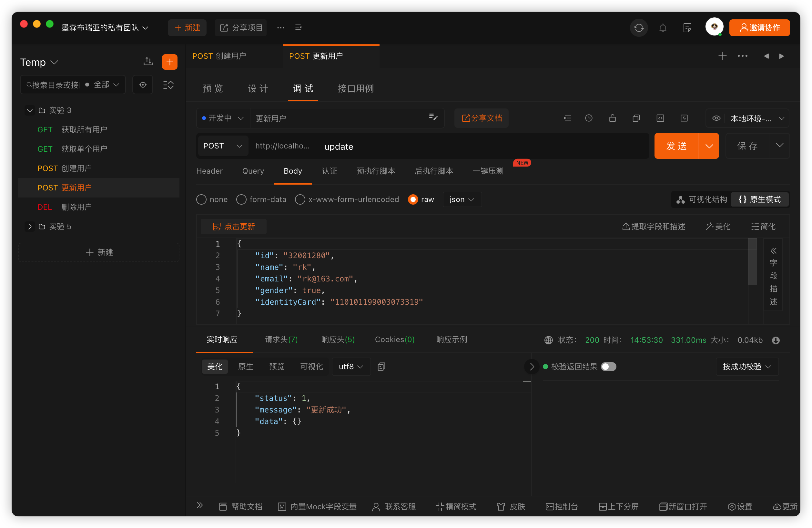Image resolution: width=812 pixels, height=528 pixels.
Task: Select x-www-form-urlencoded body type
Action: pyautogui.click(x=300, y=199)
